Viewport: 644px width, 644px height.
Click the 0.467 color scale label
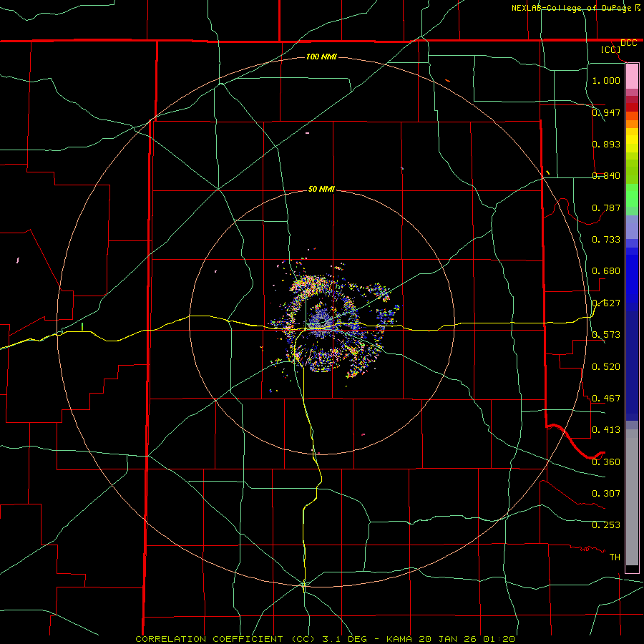click(x=606, y=399)
